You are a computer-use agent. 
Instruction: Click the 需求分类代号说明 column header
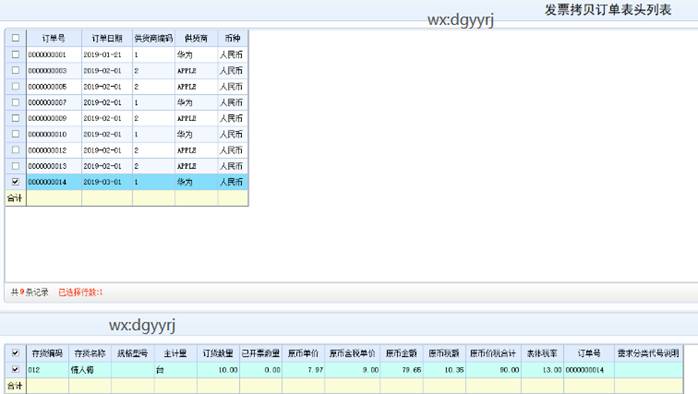click(x=648, y=353)
